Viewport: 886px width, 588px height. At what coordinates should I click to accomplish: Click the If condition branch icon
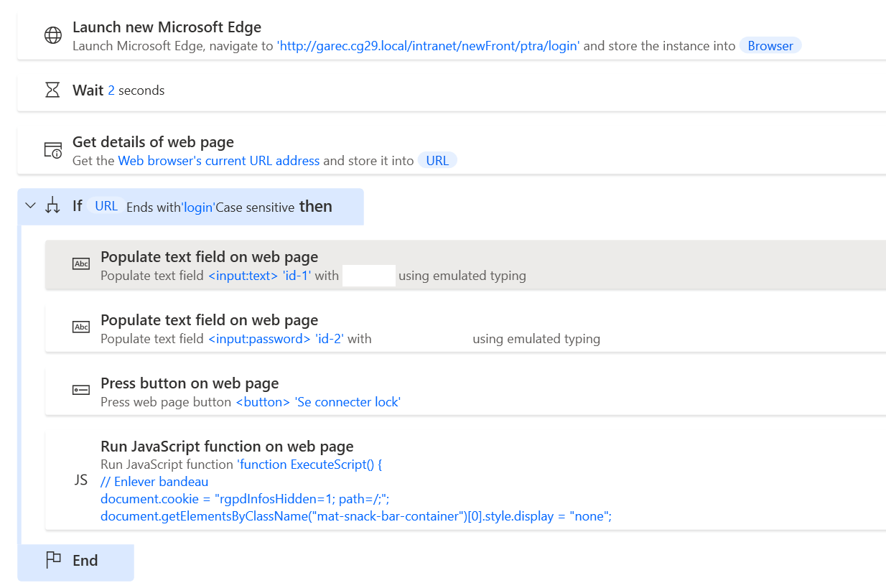click(x=52, y=206)
